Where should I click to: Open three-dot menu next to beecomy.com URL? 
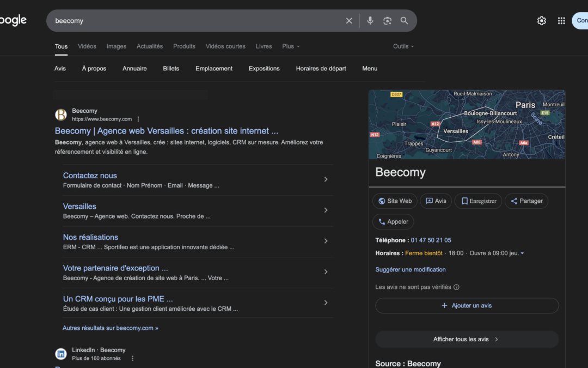138,119
